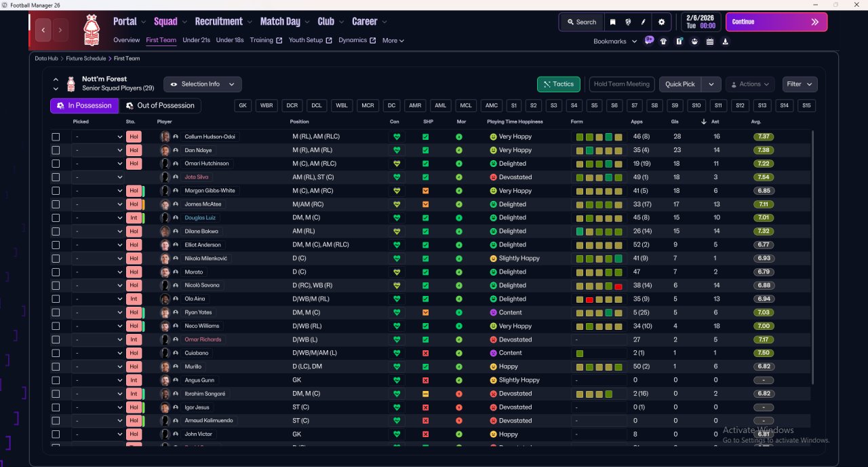Click the pencil edit icon

643,22
